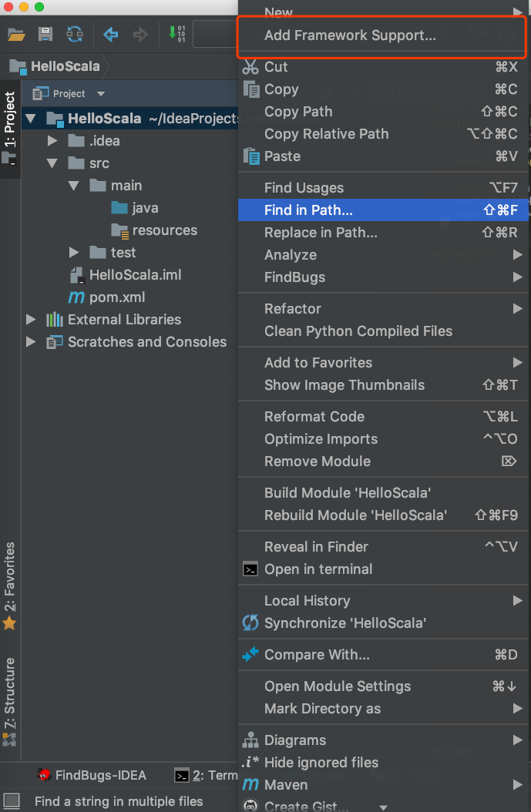Choose Build Module 'HelloScala'
This screenshot has height=812, width=531.
coord(383,492)
